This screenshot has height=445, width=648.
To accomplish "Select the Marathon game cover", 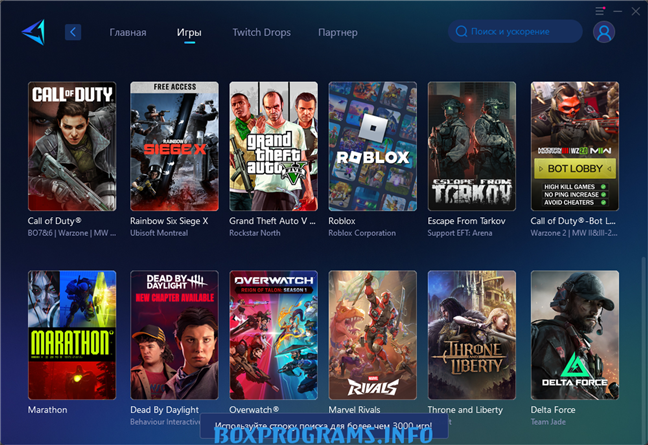I will point(72,335).
